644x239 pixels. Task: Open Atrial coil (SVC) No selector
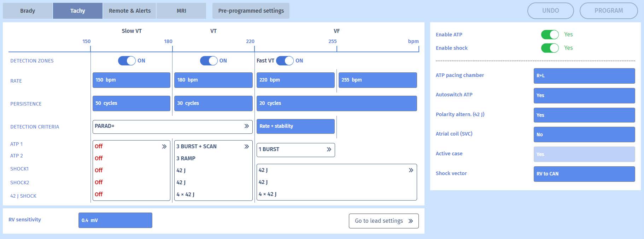[584, 135]
